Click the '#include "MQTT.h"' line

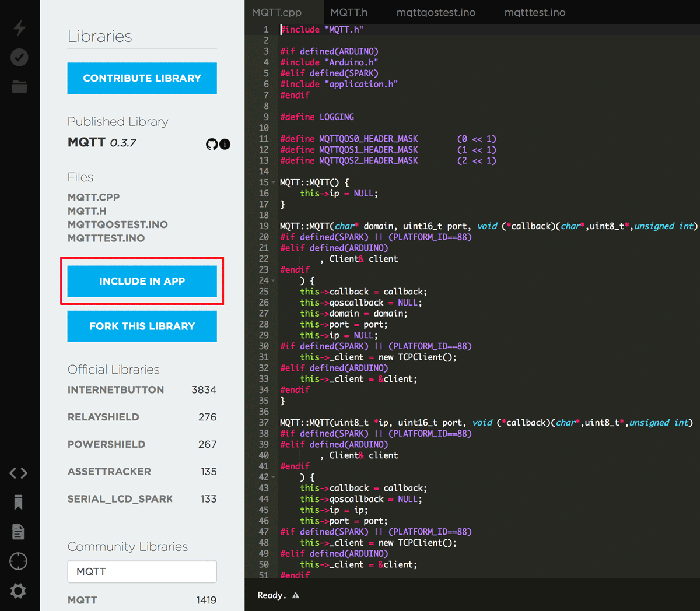321,29
